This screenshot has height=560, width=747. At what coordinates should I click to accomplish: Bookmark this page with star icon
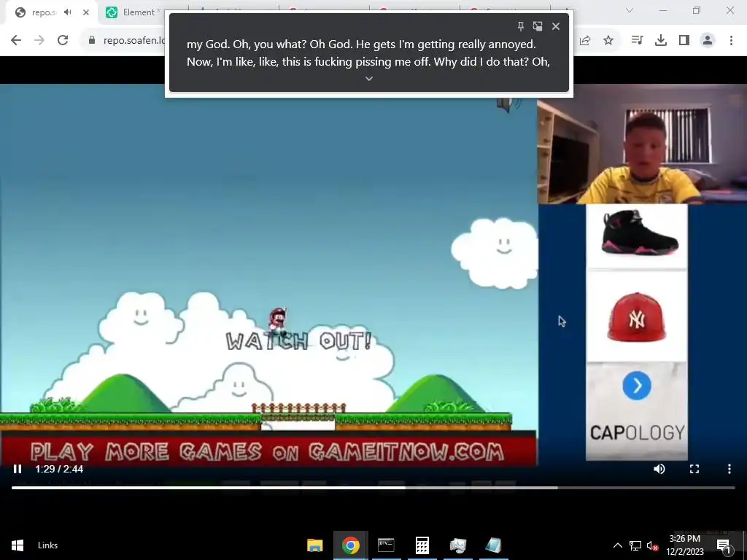pos(608,41)
